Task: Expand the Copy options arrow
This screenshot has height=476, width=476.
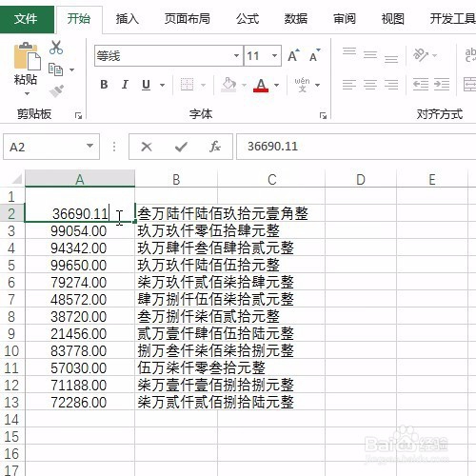Action: tap(72, 69)
